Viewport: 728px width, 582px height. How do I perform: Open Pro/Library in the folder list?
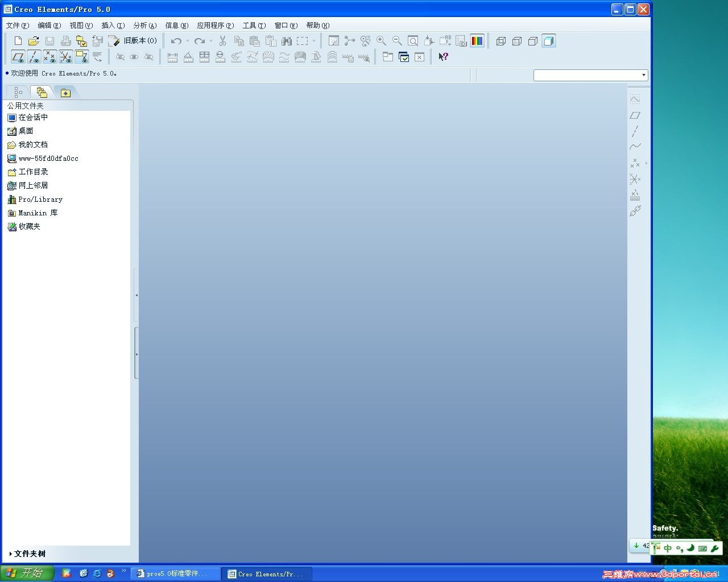click(35, 199)
